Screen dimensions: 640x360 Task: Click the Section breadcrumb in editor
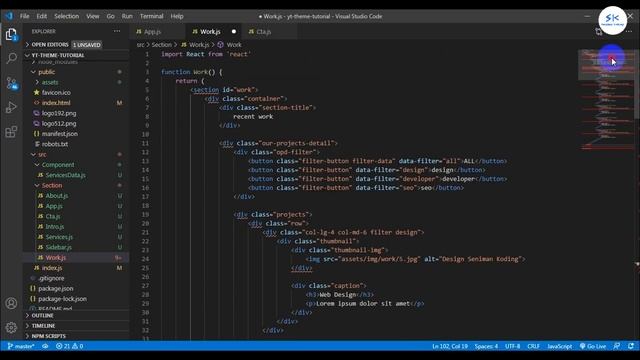pos(162,44)
